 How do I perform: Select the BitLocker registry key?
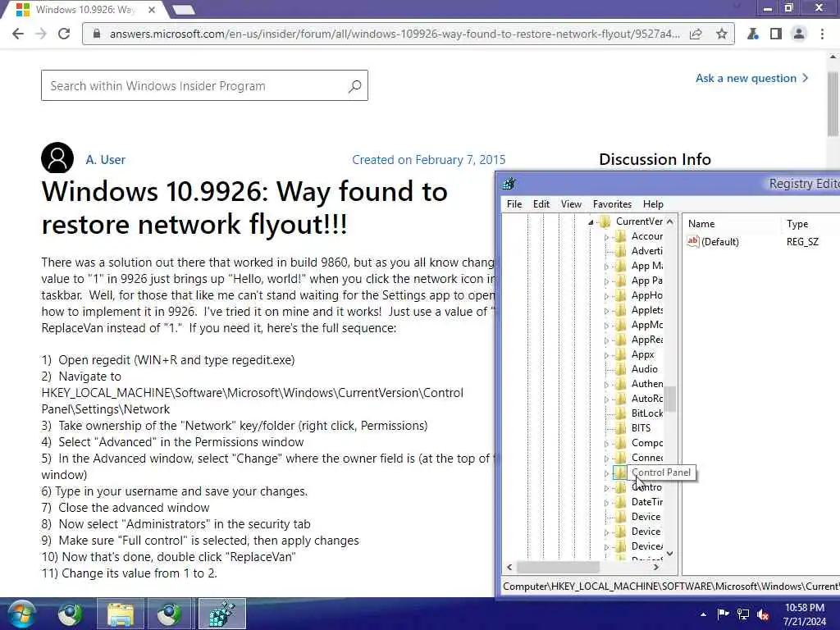pyautogui.click(x=646, y=413)
